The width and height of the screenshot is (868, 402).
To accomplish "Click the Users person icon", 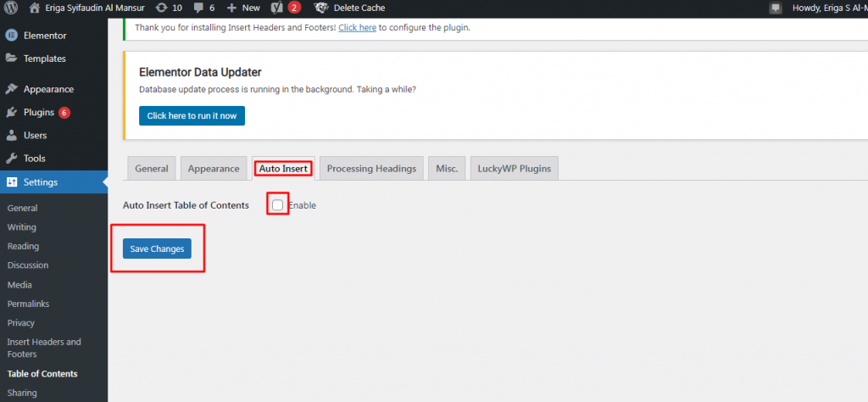I will point(11,135).
